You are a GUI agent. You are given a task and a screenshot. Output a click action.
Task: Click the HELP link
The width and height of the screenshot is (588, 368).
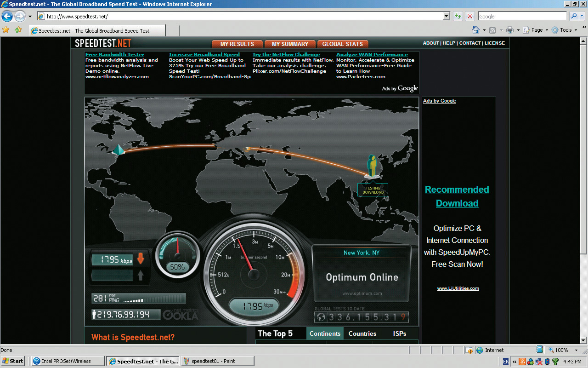tap(449, 43)
